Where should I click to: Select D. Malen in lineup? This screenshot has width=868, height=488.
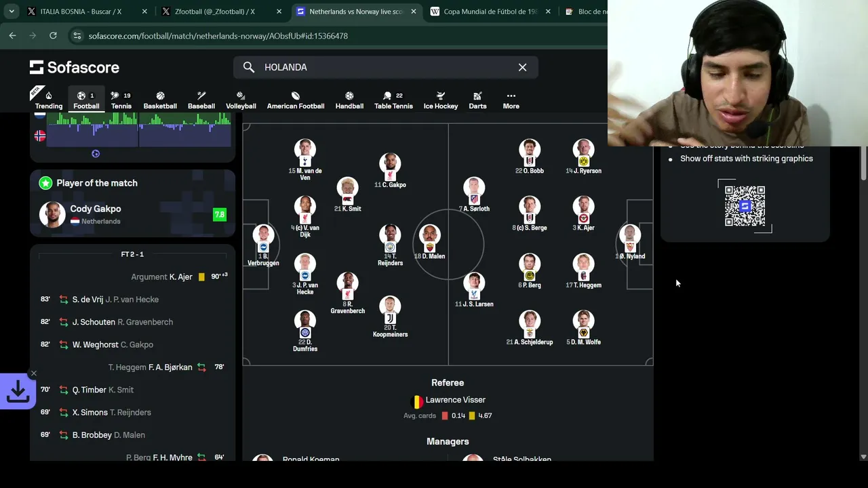tap(429, 242)
